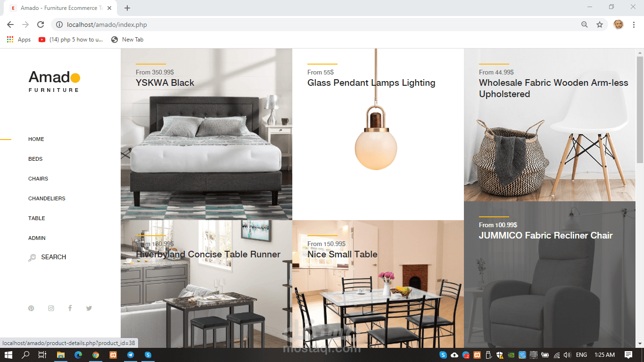Open the Twitter social icon in sidebar
644x362 pixels.
89,308
